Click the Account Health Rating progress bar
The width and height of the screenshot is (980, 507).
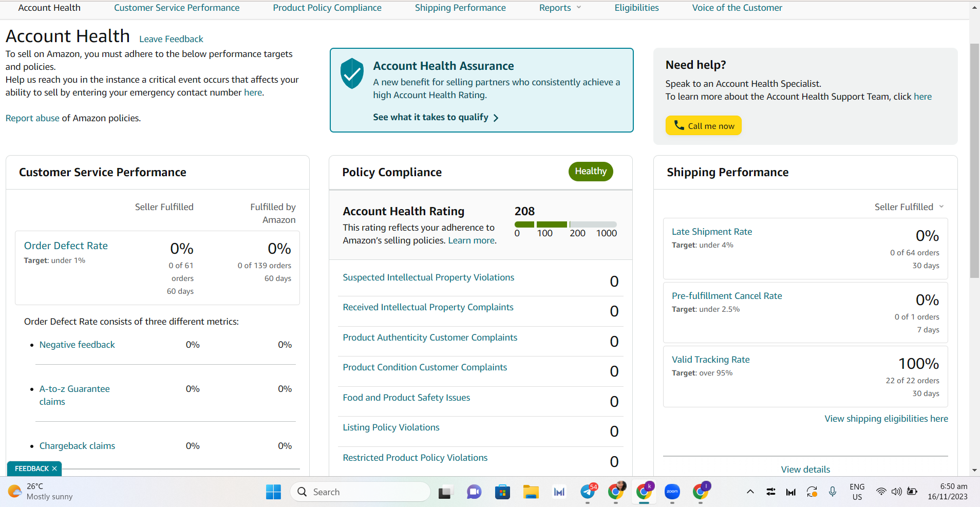tap(566, 224)
